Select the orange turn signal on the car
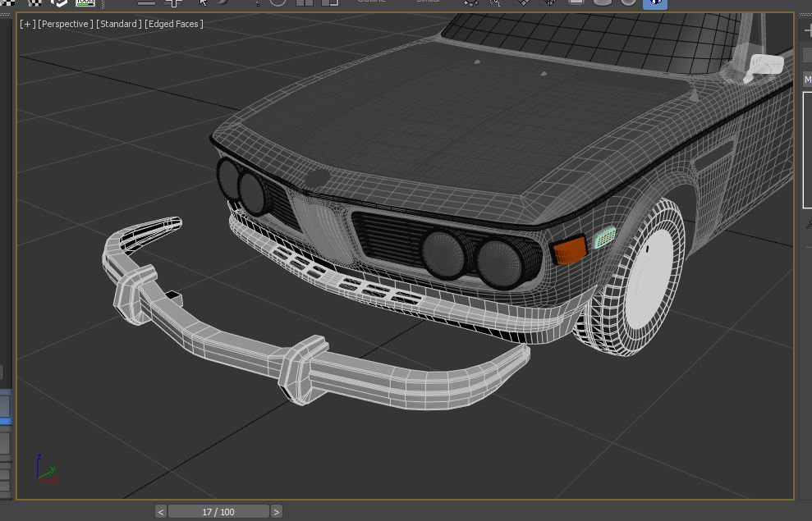The image size is (812, 521). pos(569,250)
